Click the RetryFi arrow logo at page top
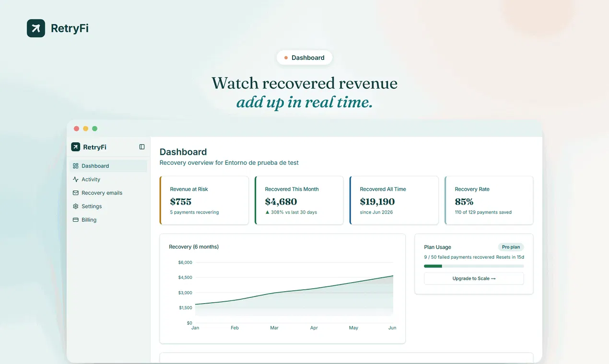609x364 pixels. 36,28
